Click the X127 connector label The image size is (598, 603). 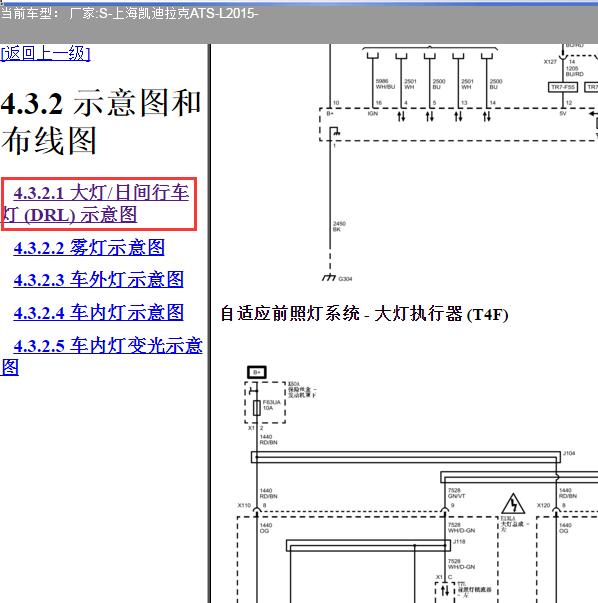click(x=550, y=62)
